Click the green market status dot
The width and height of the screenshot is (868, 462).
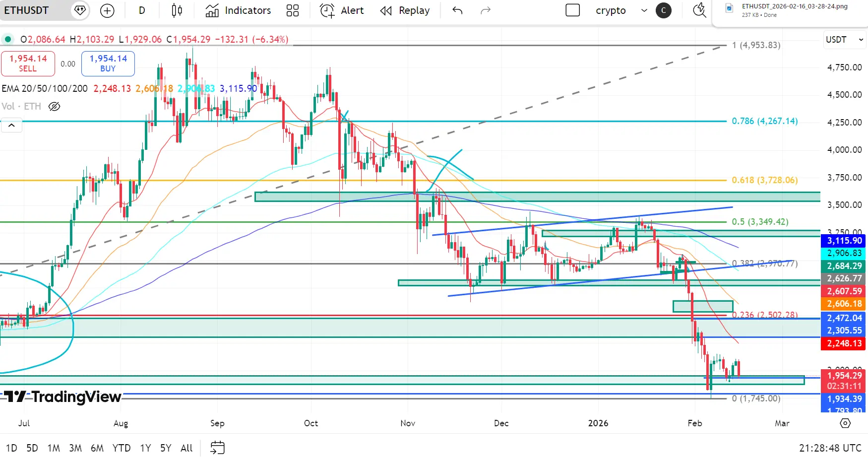[x=7, y=39]
